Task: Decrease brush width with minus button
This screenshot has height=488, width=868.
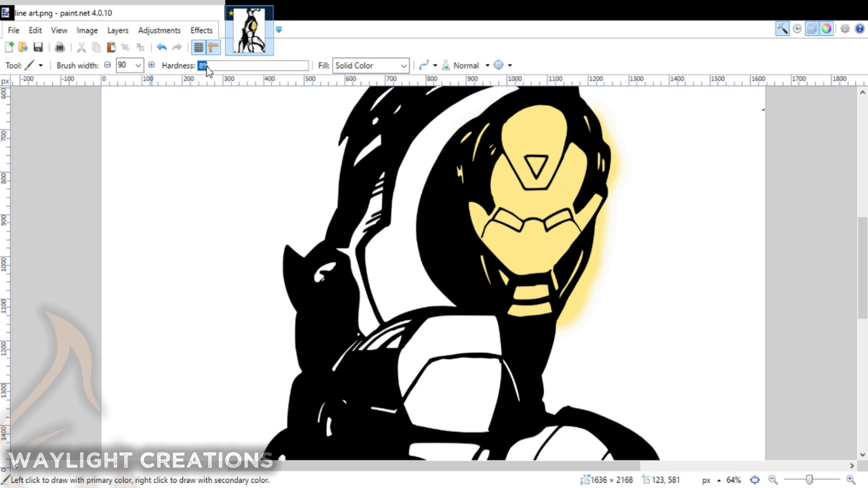Action: 108,65
